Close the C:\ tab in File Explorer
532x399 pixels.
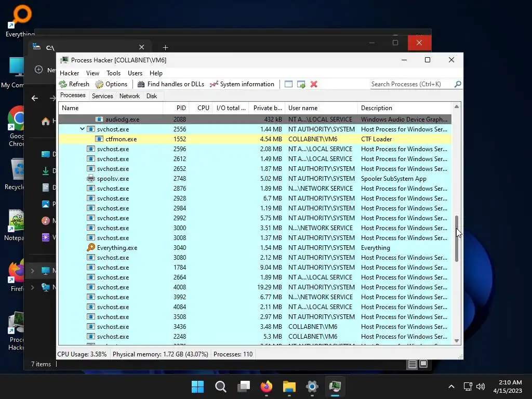coord(141,47)
